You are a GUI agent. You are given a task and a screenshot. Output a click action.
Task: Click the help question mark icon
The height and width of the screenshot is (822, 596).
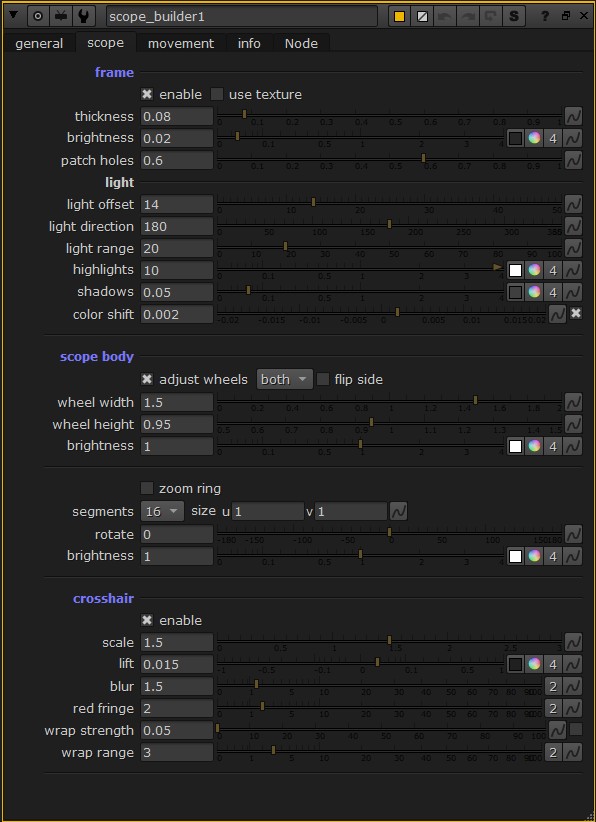(x=545, y=16)
